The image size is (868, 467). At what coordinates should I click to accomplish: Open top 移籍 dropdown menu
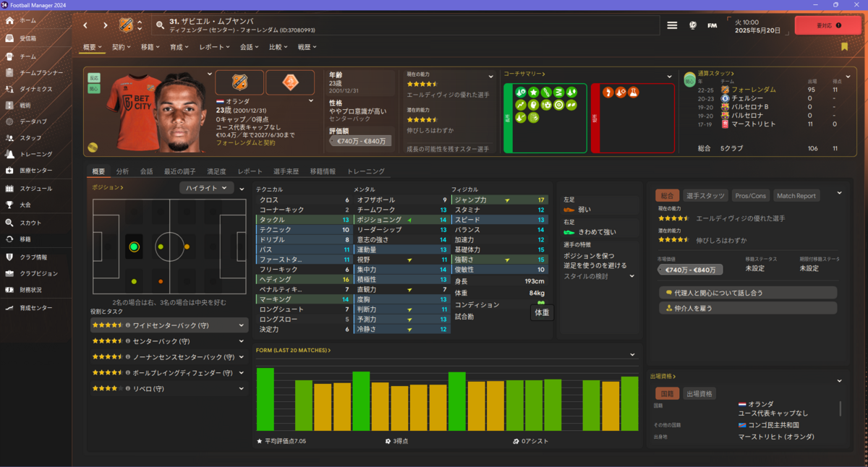click(150, 47)
